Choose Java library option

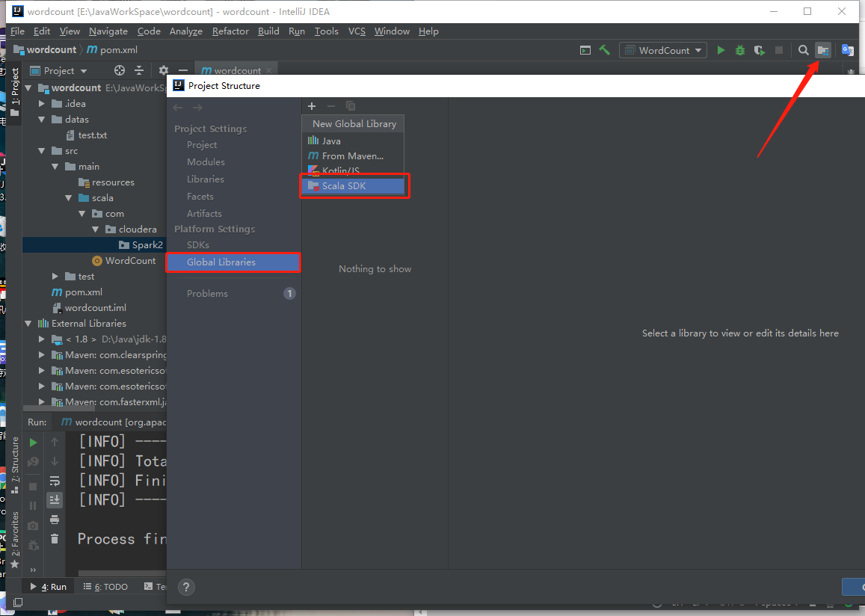pos(353,141)
